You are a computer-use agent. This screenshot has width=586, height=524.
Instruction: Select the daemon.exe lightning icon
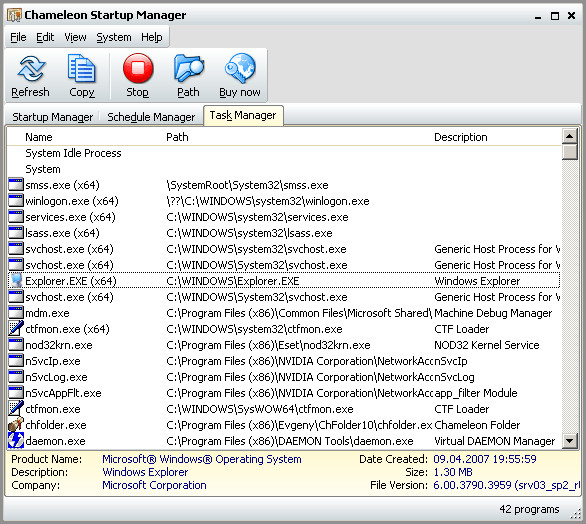(x=16, y=441)
